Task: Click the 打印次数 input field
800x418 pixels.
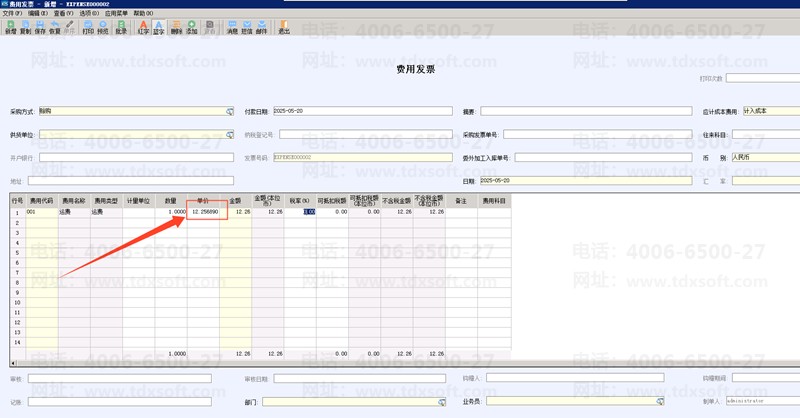Action: click(x=763, y=78)
